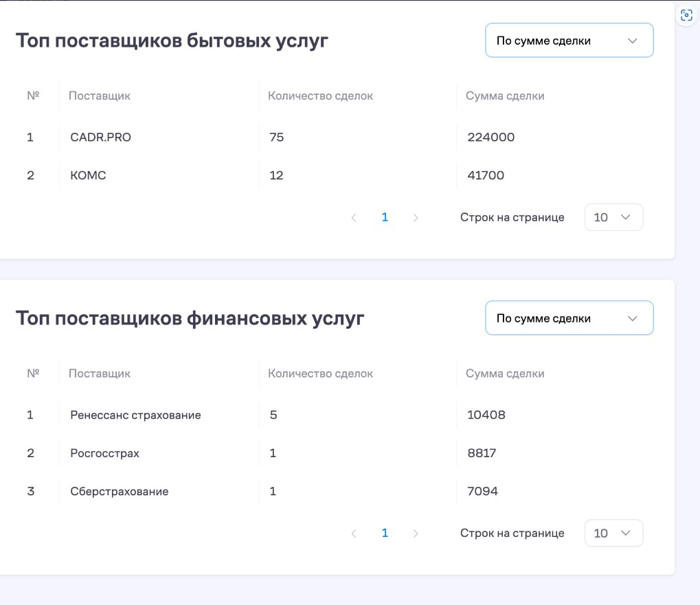Go to next page in financial services table

coord(416,533)
